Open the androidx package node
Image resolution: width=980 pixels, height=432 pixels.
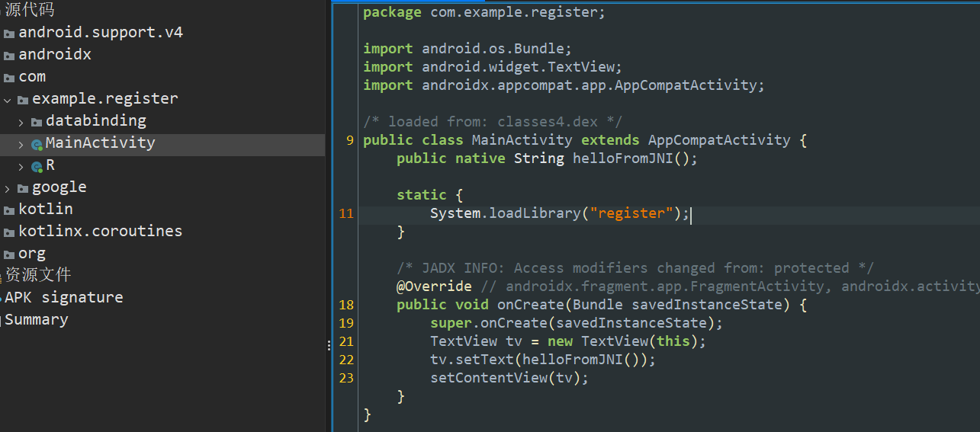(x=55, y=55)
